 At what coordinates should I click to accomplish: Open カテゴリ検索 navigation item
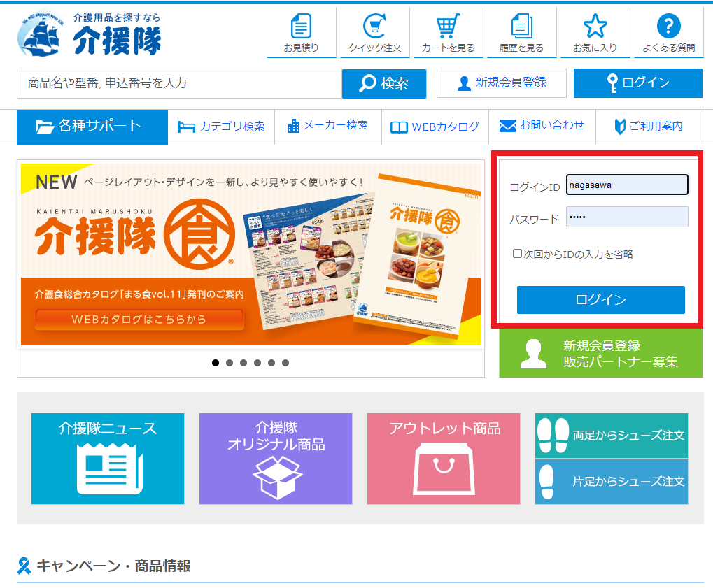point(221,127)
